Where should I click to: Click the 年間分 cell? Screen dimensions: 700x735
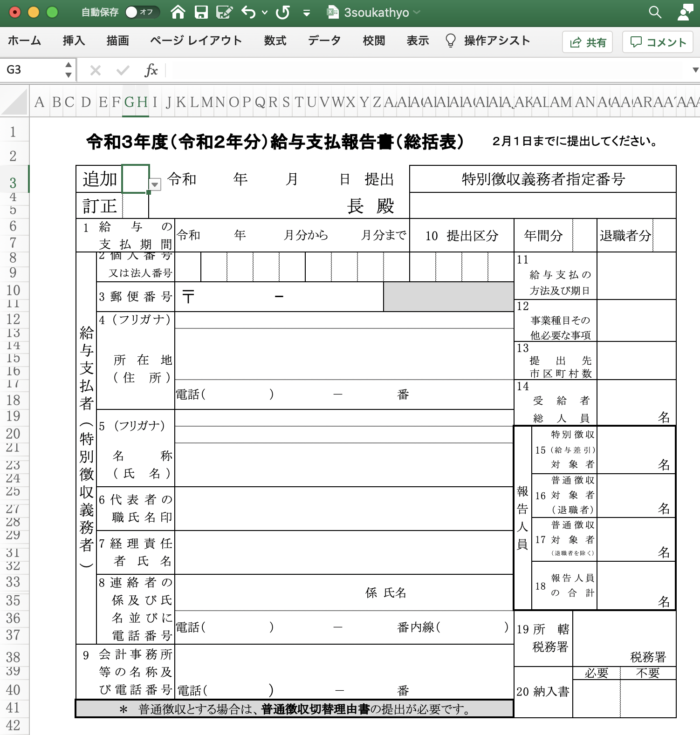[x=543, y=235]
